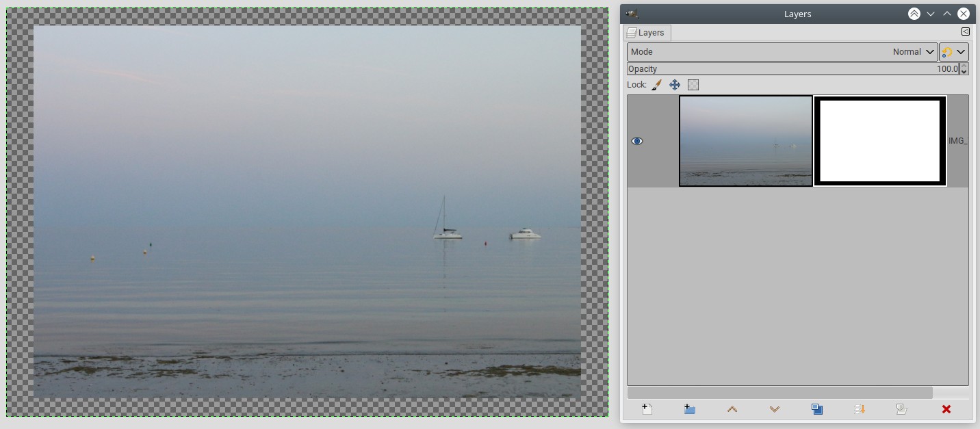
Task: Click the white motorboat in canvas
Action: click(526, 234)
